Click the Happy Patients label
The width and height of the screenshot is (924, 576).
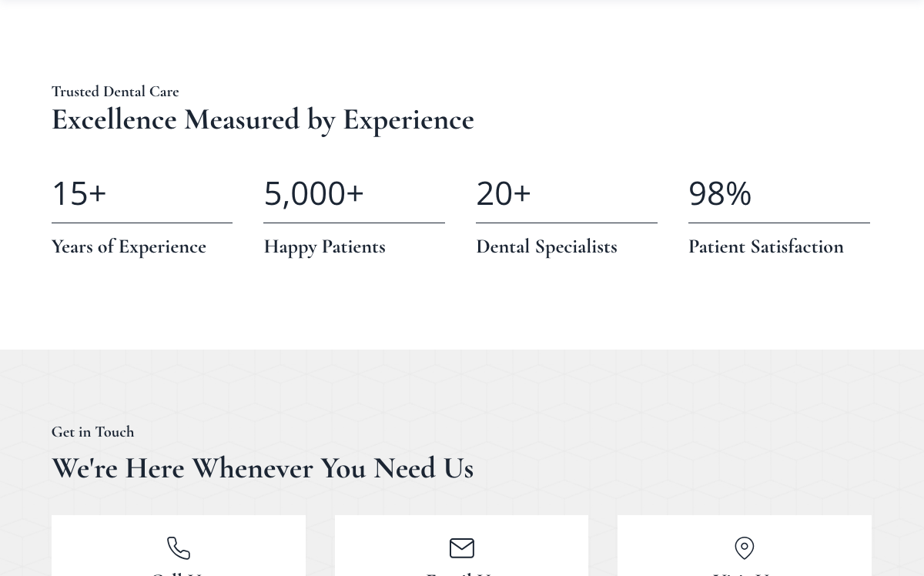pyautogui.click(x=324, y=246)
